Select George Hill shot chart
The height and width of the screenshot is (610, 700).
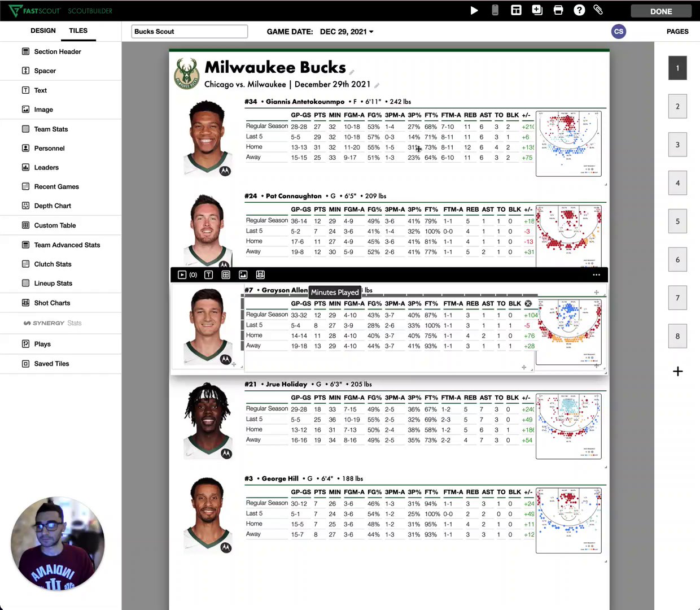(568, 521)
